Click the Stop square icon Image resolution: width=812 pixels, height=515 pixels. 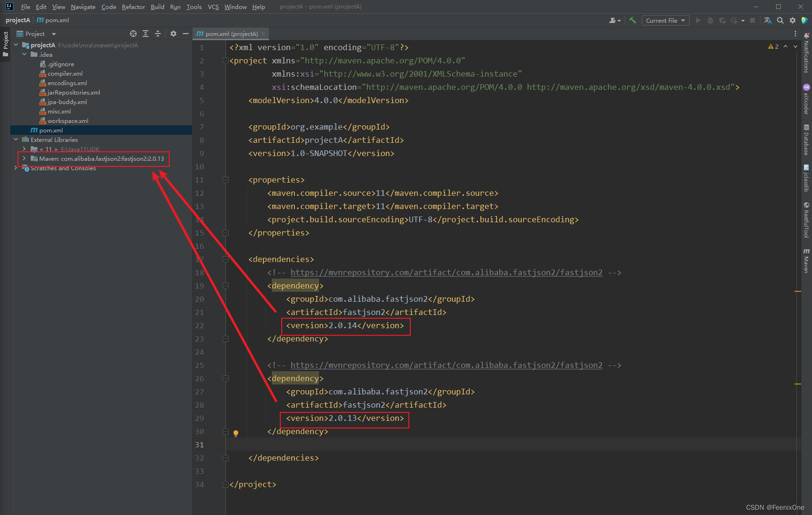pos(752,20)
